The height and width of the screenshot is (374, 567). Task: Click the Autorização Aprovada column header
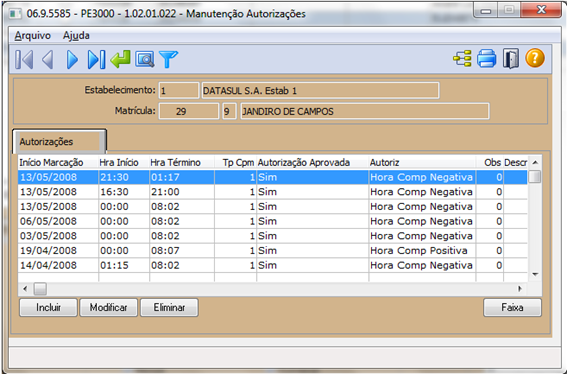pyautogui.click(x=313, y=163)
